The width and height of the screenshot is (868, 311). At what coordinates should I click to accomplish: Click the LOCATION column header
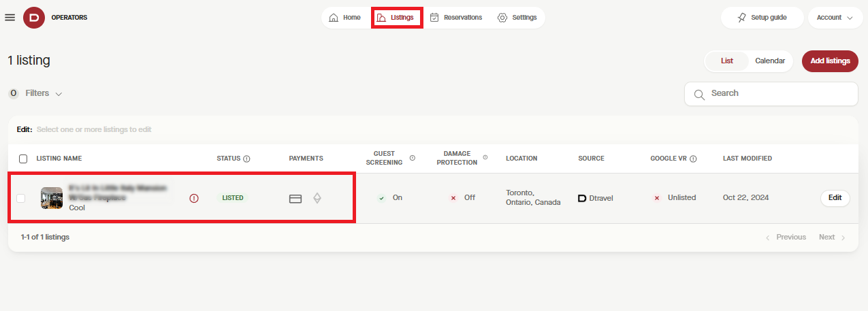[521, 159]
